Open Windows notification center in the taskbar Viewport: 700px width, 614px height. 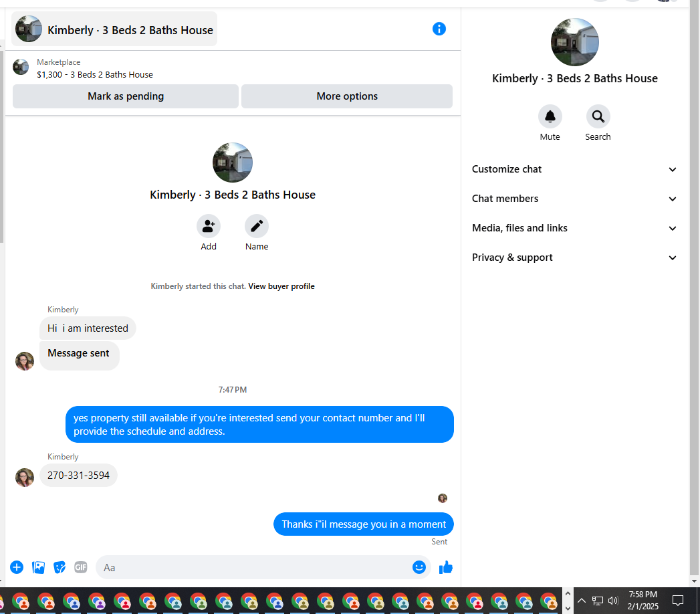pos(677,601)
